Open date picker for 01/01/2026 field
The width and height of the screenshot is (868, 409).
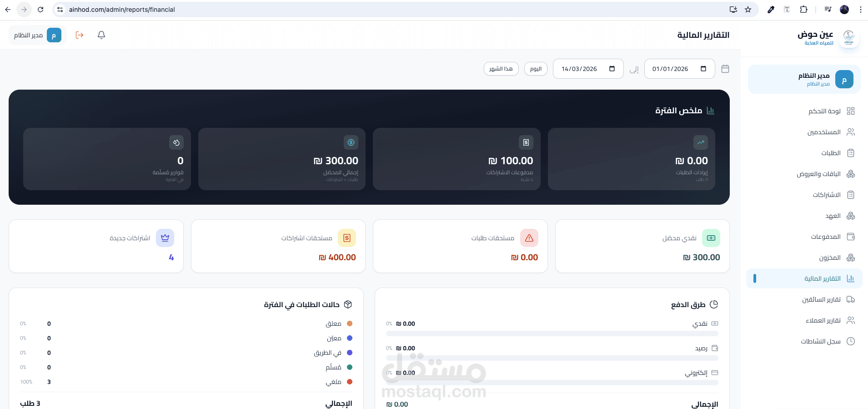pos(703,69)
